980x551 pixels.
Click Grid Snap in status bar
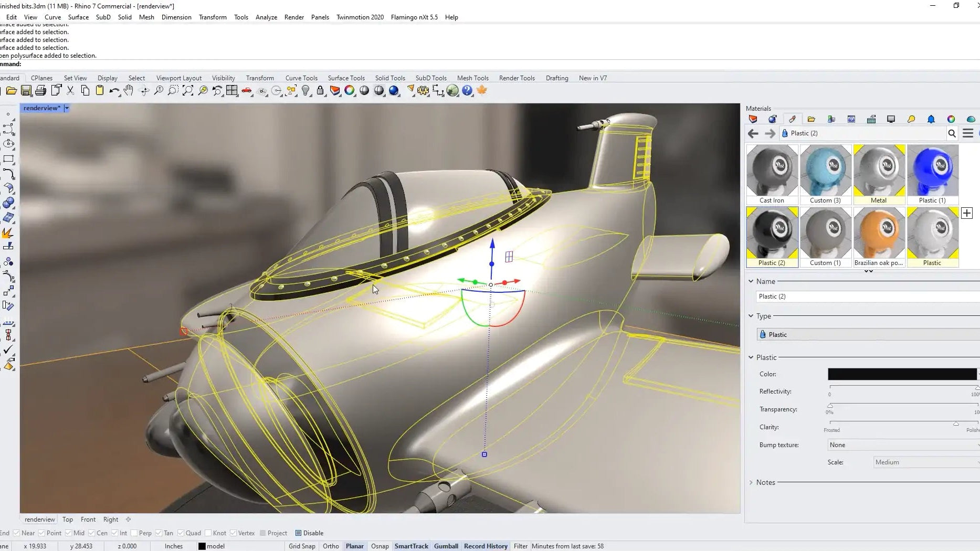[302, 546]
